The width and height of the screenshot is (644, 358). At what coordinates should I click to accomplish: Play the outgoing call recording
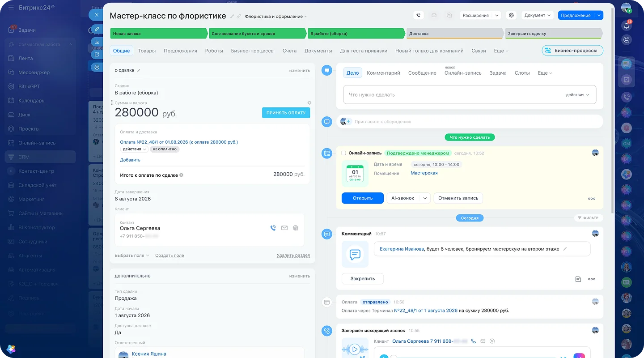point(355,349)
